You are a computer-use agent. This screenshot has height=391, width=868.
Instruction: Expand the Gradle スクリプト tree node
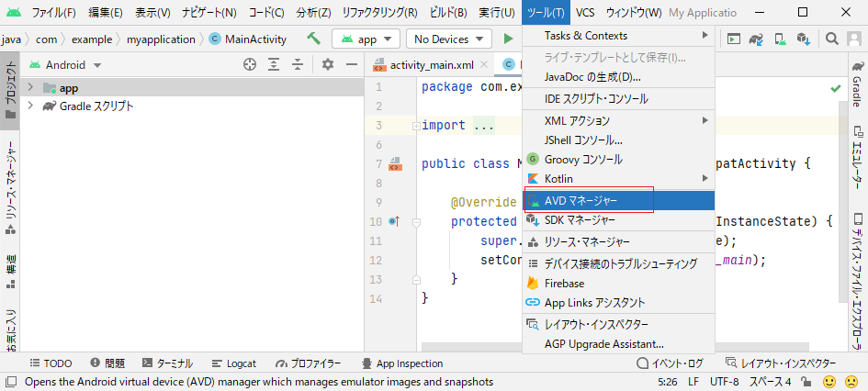click(30, 106)
